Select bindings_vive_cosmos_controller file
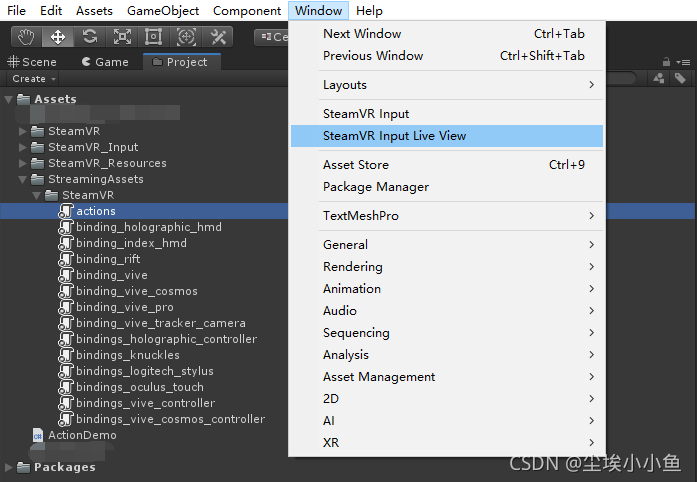Viewport: 697px width, 482px height. pos(161,419)
